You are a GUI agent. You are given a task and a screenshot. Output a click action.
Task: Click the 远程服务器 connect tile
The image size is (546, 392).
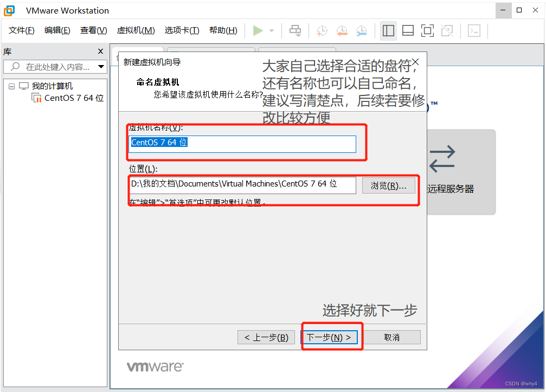pyautogui.click(x=461, y=172)
